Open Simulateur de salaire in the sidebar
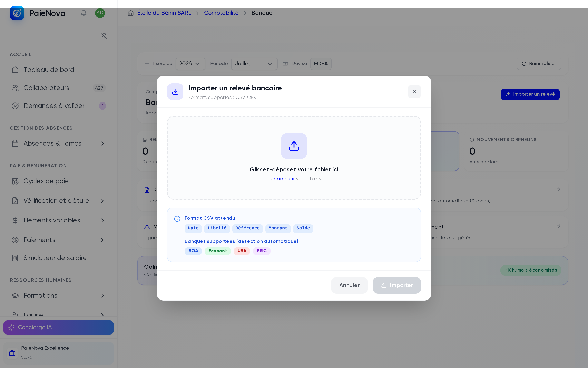588x368 pixels. coord(59,258)
